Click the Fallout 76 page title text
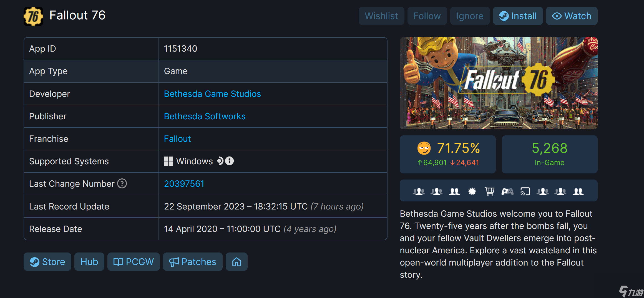The image size is (644, 298). point(77,15)
